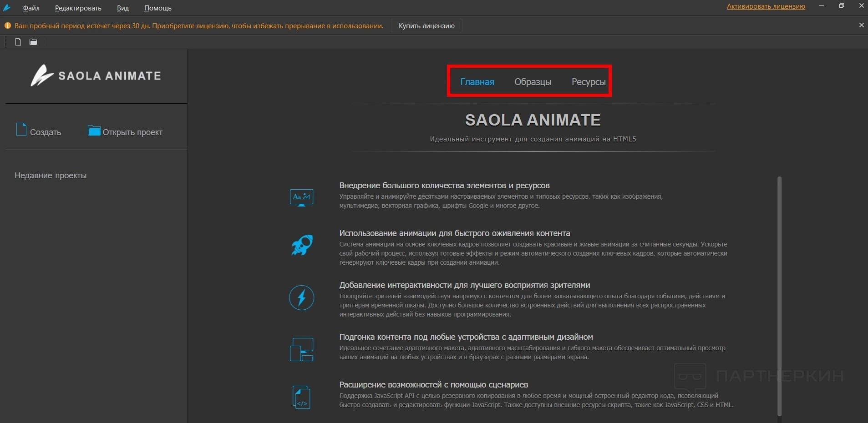Click heading Добавление интерактивности для лучшего восприятия
Viewport: 868px width, 423px height.
click(x=465, y=285)
